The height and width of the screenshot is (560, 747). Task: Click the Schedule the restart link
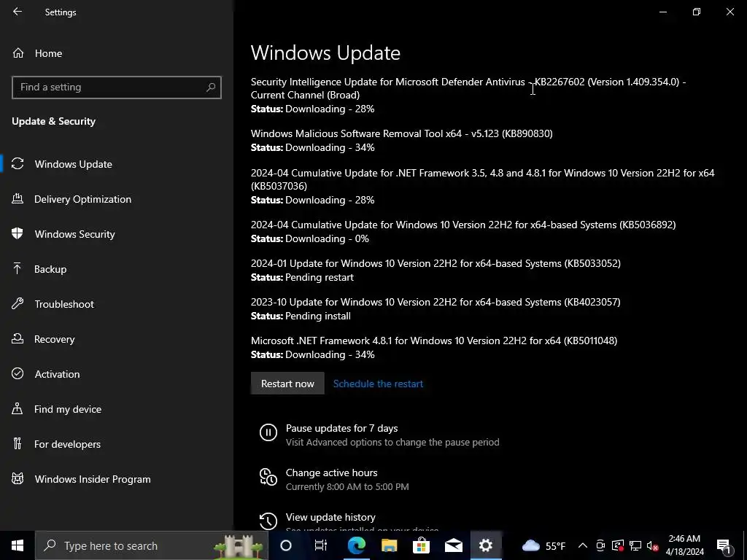coord(378,384)
